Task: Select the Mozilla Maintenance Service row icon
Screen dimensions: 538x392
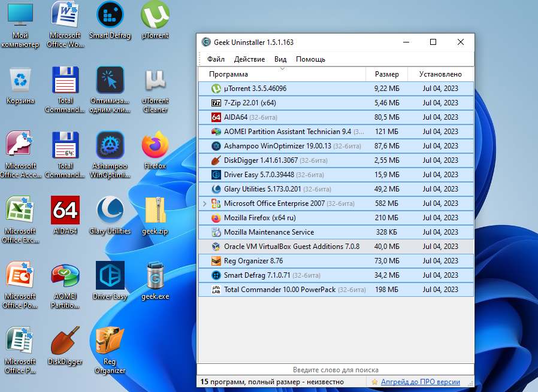Action: click(x=216, y=232)
